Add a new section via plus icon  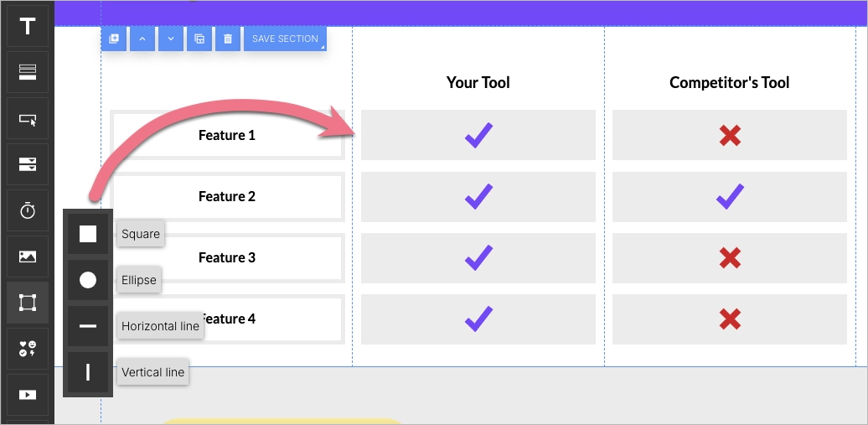(x=114, y=39)
